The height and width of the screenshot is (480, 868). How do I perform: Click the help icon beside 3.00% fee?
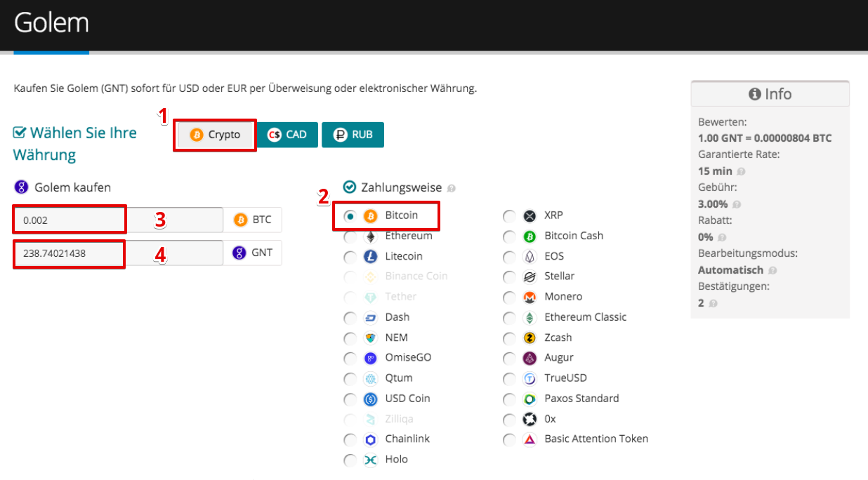737,205
